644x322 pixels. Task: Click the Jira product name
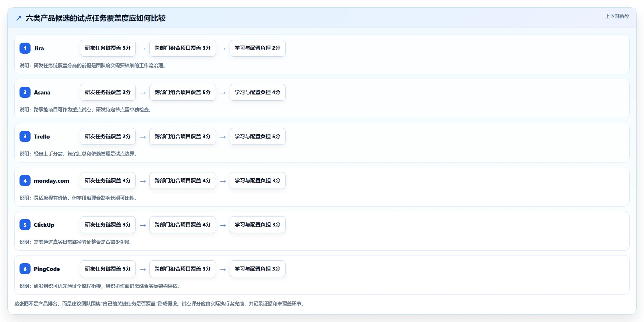click(39, 48)
